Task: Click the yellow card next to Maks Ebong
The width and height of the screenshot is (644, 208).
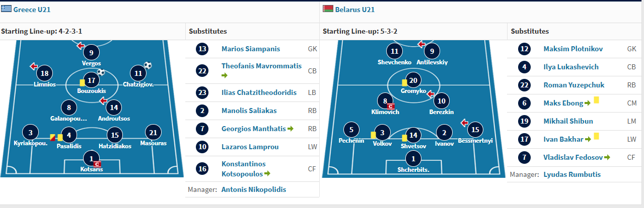Action: [596, 100]
